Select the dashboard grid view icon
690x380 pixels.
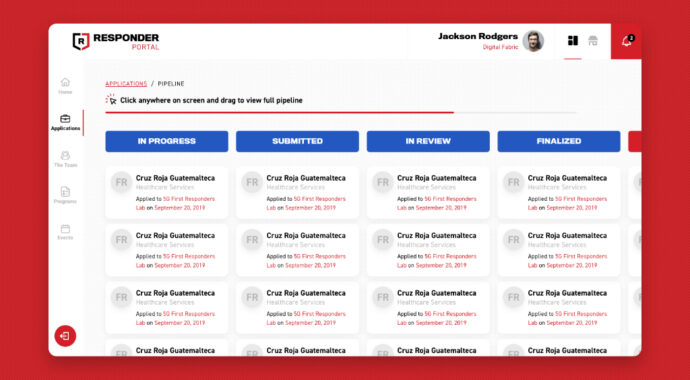(x=573, y=41)
